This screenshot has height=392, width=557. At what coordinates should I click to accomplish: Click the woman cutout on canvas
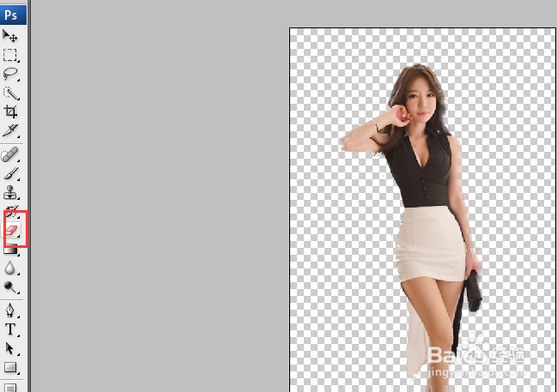pos(423,227)
